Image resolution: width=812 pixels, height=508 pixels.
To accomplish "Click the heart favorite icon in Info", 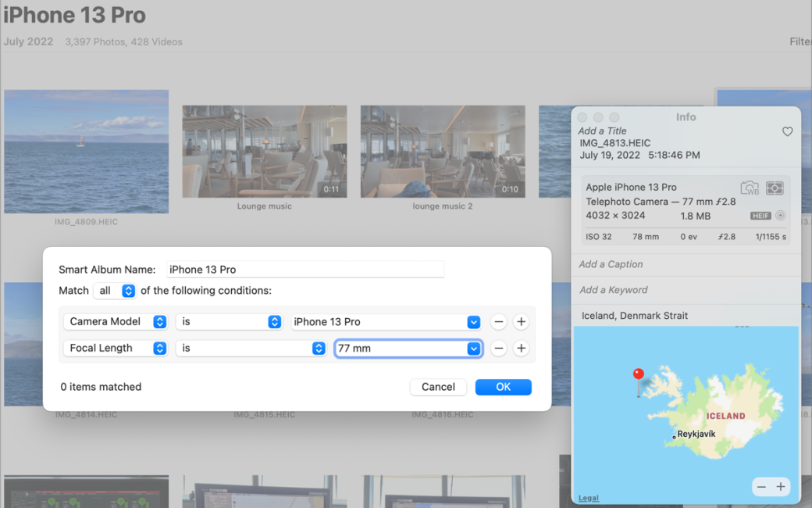I will [787, 132].
